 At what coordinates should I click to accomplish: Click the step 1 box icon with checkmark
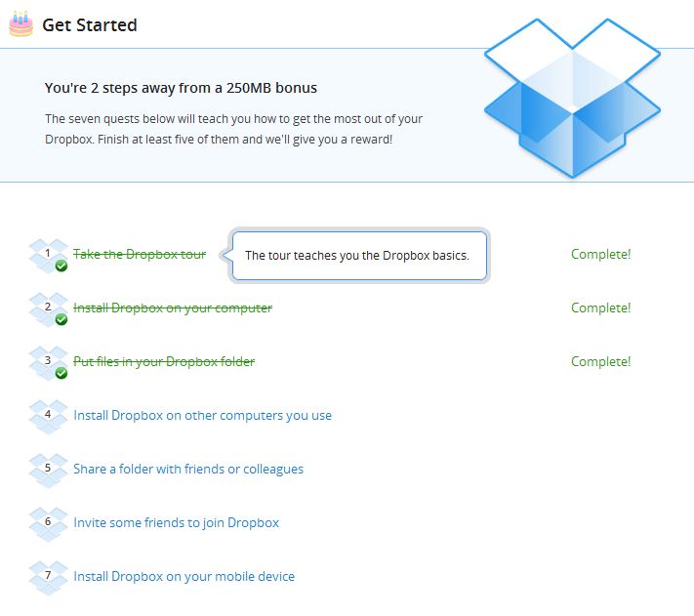pyautogui.click(x=48, y=256)
